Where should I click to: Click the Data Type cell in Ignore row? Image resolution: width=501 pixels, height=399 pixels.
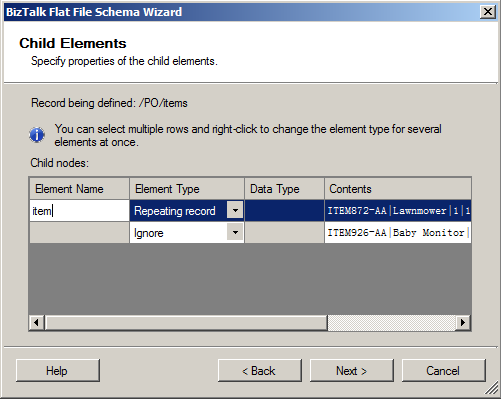click(x=284, y=232)
